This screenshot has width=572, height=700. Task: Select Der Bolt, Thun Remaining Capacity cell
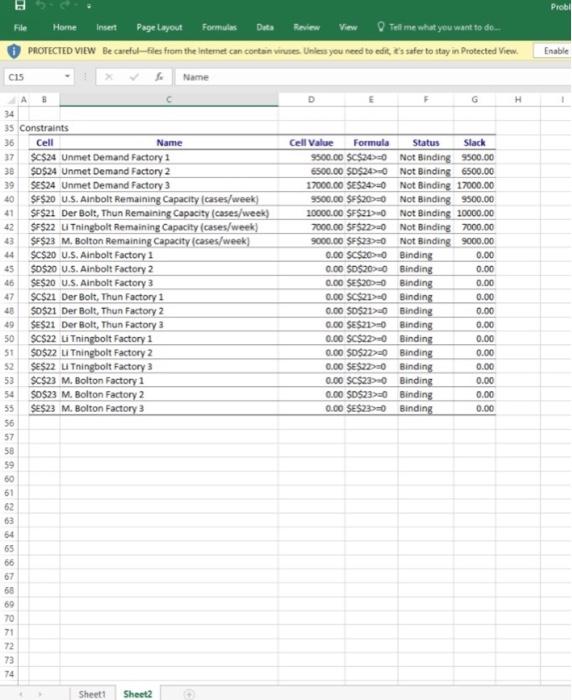click(x=169, y=213)
